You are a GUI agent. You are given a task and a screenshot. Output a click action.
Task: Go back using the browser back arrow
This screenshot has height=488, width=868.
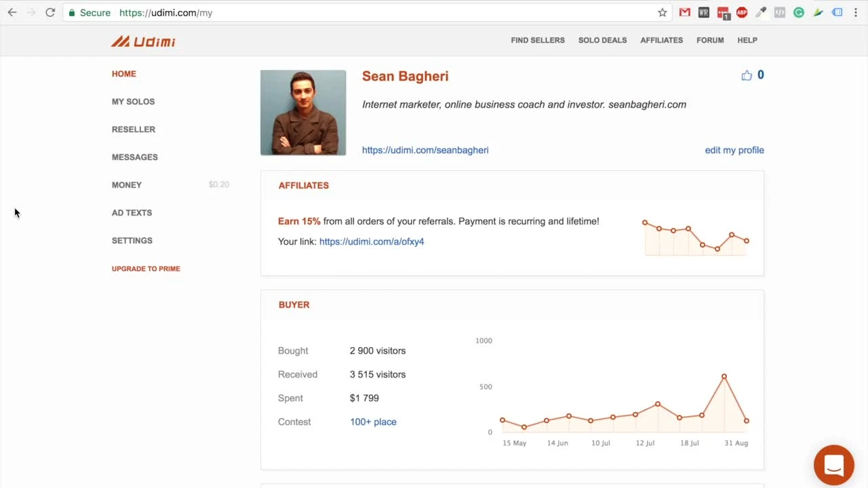point(12,12)
